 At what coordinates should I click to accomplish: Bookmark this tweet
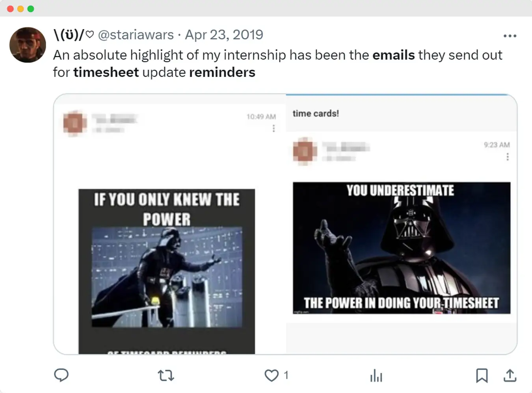[482, 375]
